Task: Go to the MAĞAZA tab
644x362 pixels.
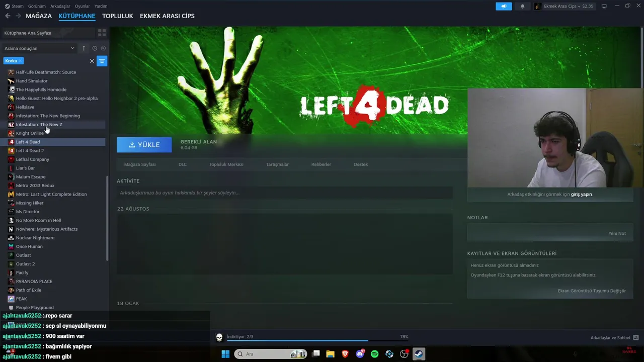Action: tap(39, 16)
